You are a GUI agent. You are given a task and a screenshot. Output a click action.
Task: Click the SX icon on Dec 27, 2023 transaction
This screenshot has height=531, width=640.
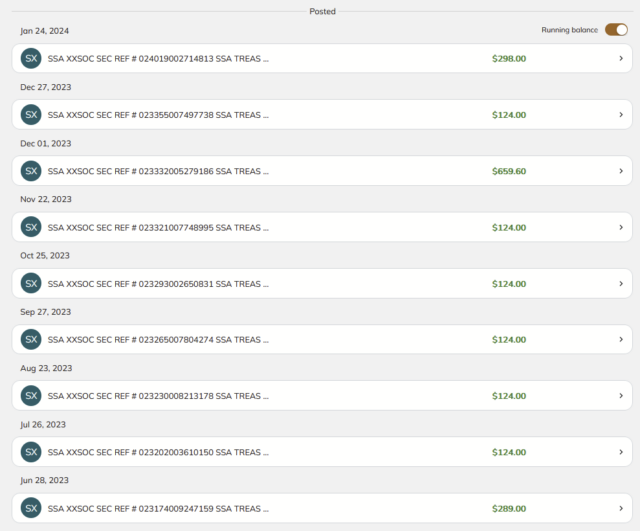[x=31, y=115]
